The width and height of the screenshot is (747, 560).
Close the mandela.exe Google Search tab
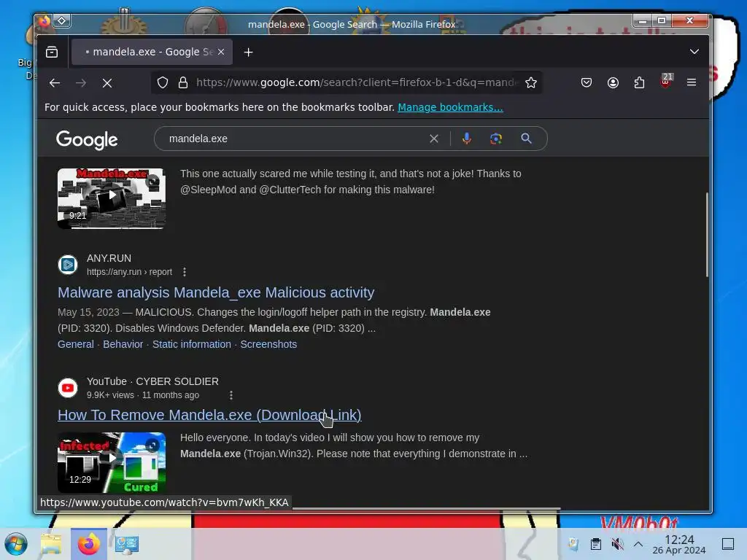click(221, 52)
